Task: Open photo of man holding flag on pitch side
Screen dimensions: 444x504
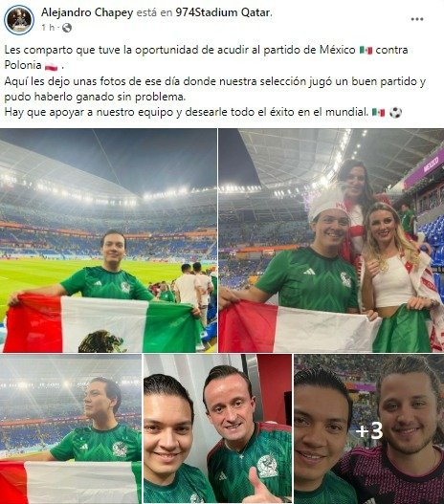Action: [108, 240]
